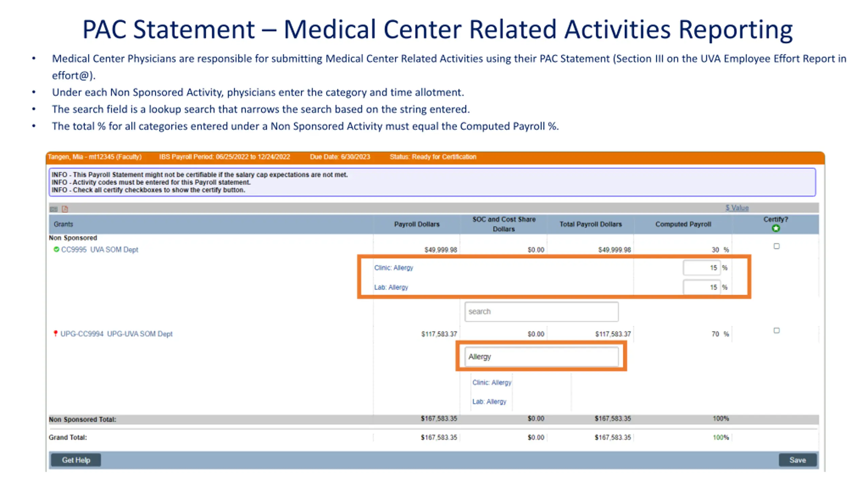Click the red PDF export icon
Viewport: 868px width, 488px height.
[65, 209]
